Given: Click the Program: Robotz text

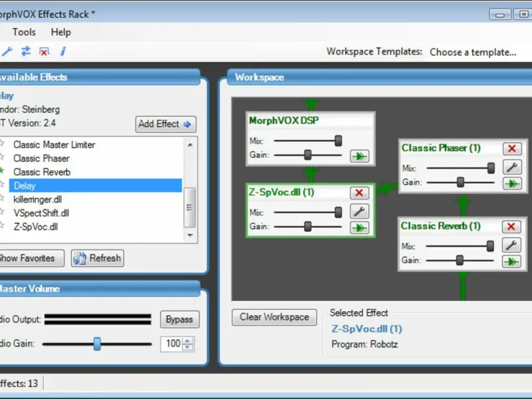Looking at the screenshot, I should click(x=364, y=344).
